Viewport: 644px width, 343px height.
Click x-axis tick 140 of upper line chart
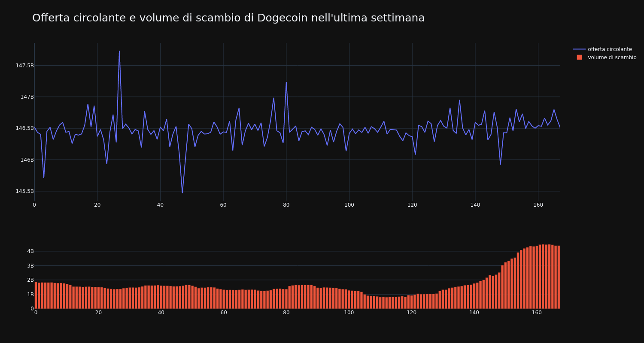pyautogui.click(x=475, y=205)
